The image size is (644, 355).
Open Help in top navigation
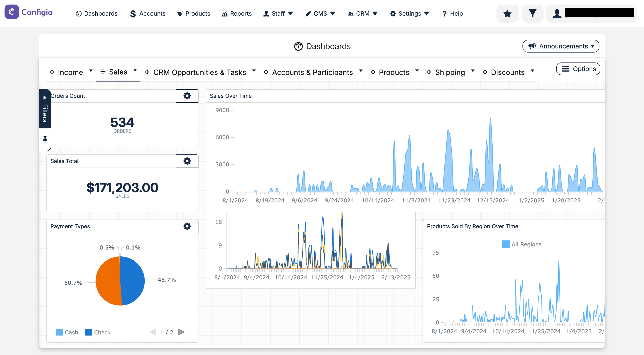click(x=452, y=14)
